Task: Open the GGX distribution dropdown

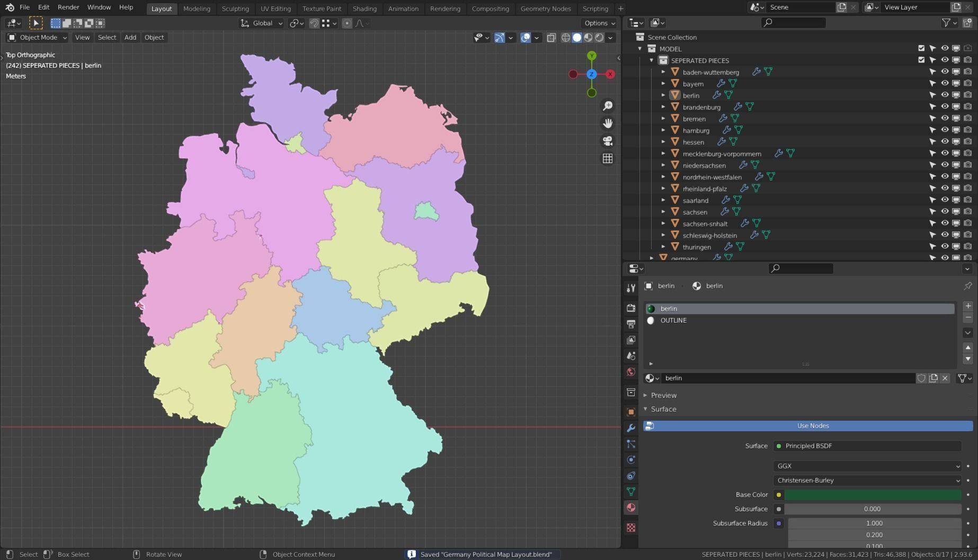Action: [x=867, y=466]
